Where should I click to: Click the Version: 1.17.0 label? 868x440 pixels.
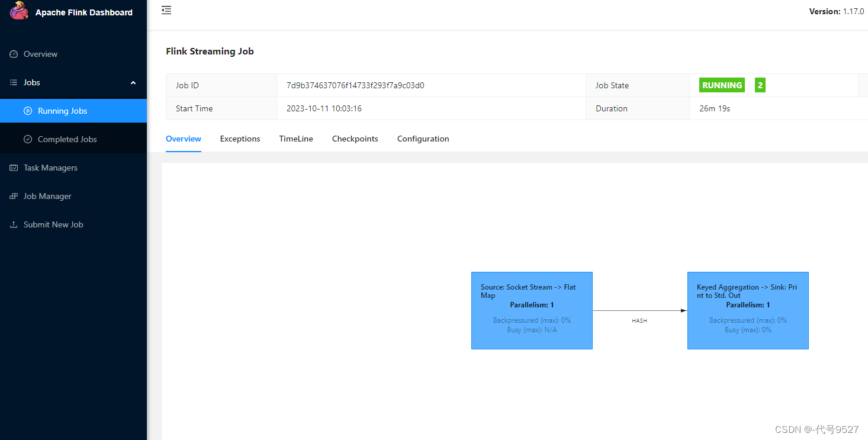click(837, 11)
